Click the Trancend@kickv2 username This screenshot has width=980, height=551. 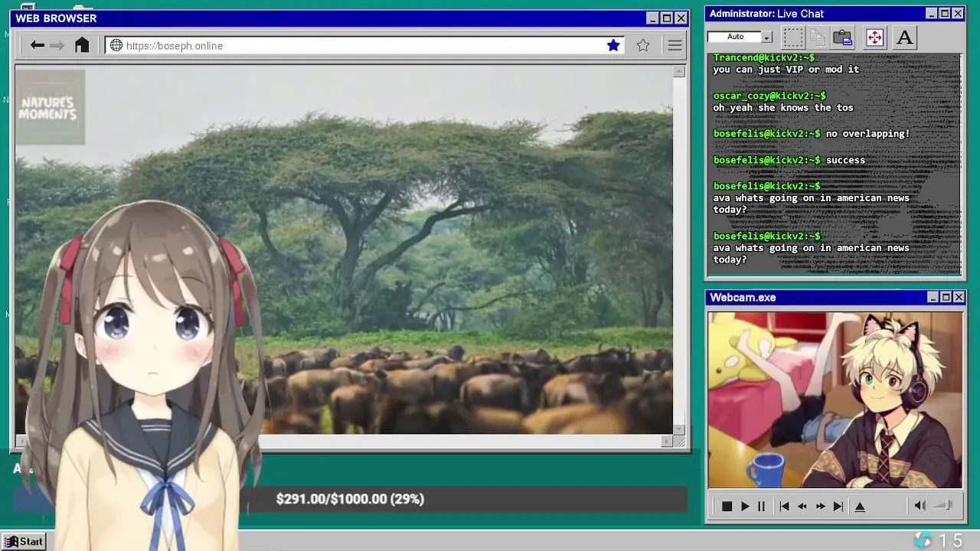(x=764, y=58)
